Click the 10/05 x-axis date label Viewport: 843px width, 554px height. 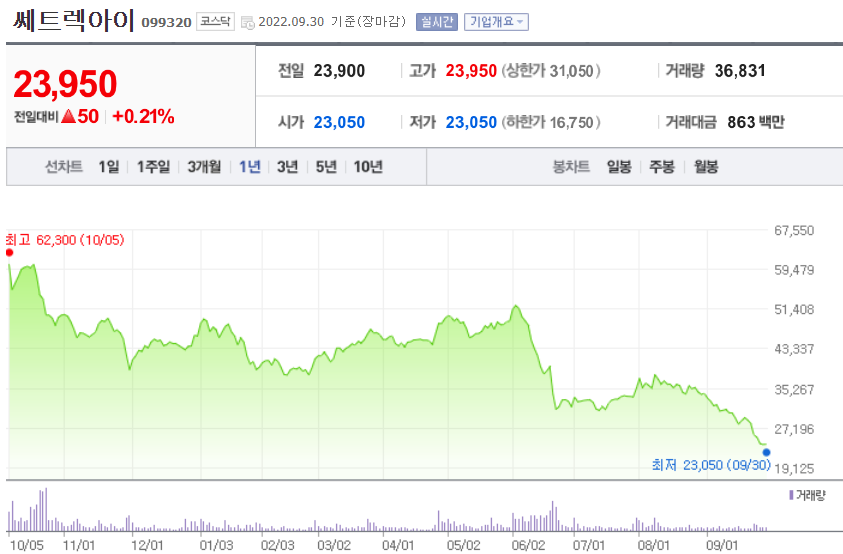pyautogui.click(x=27, y=545)
